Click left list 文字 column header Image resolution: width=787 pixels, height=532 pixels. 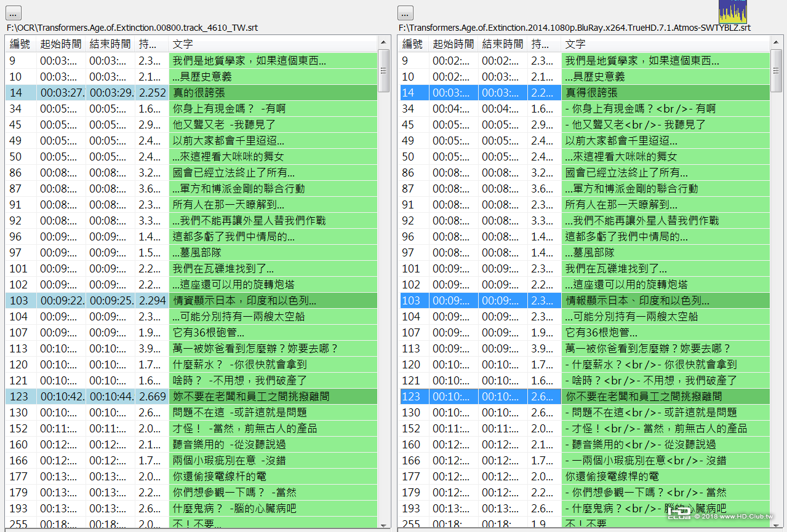[x=273, y=44]
